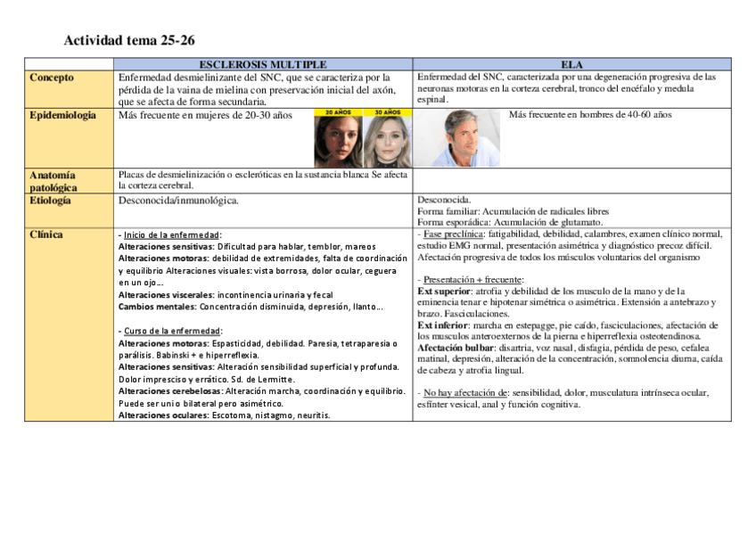Click the bold 'Afectación bulbar' text

455,348
